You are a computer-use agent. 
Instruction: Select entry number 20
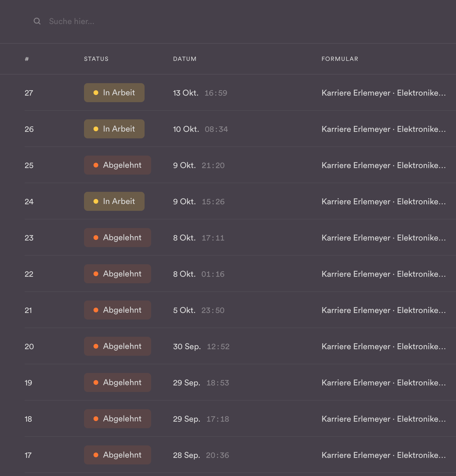[29, 347]
